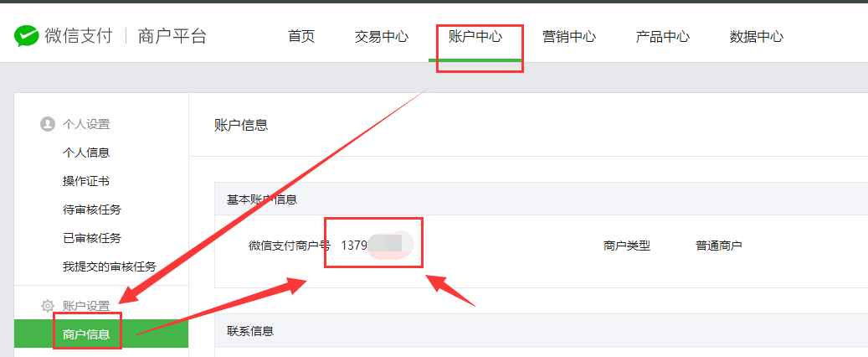Click the 账户设置 gear icon

pos(49,305)
